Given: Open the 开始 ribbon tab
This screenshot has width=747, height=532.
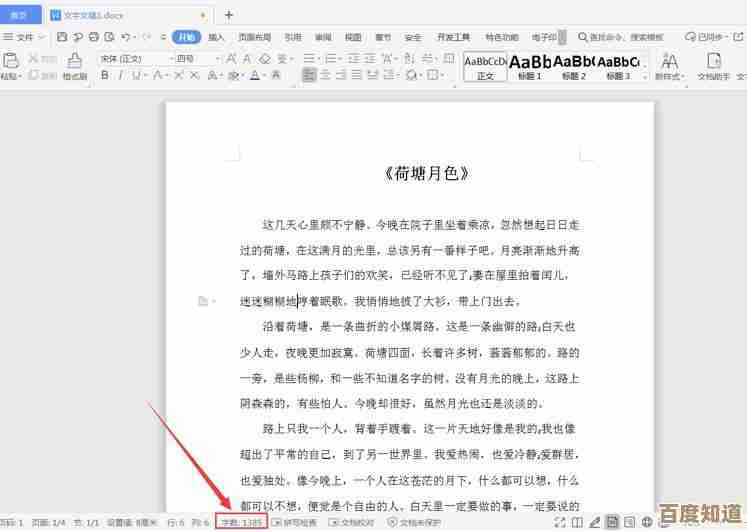Looking at the screenshot, I should pos(186,37).
